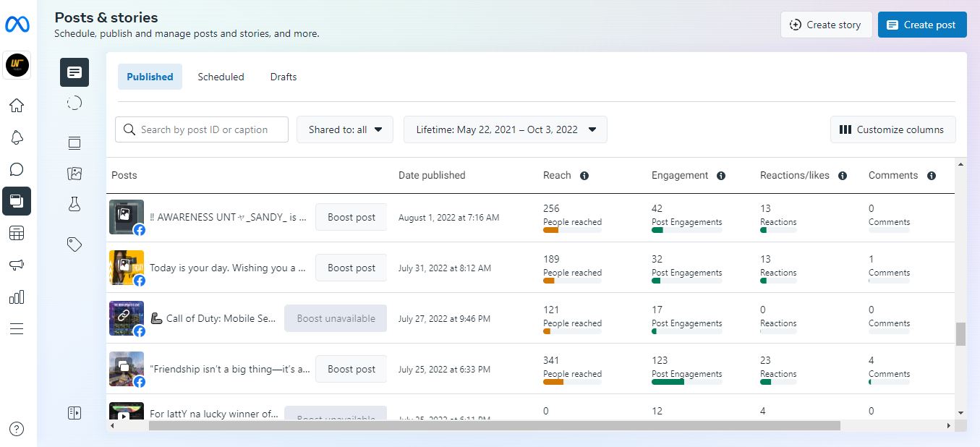Screen dimensions: 980x447
Task: Click the horizontal scrollbar thumb
Action: [x=495, y=426]
